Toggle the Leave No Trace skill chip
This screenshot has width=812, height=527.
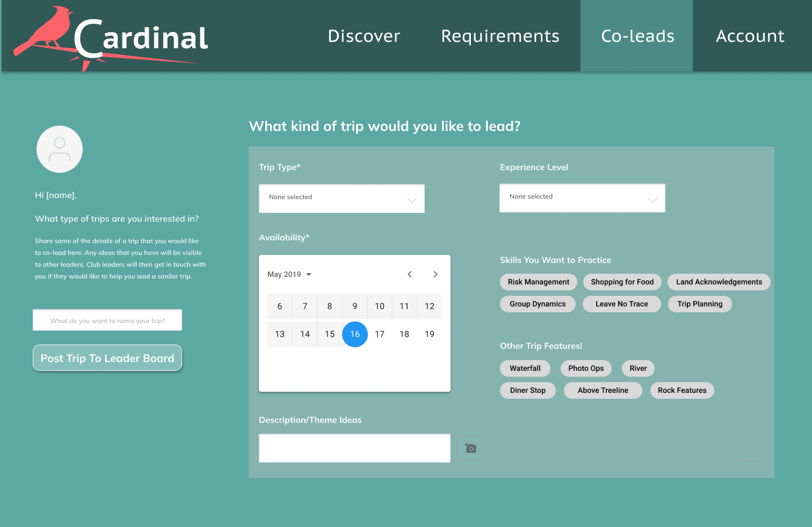[622, 304]
